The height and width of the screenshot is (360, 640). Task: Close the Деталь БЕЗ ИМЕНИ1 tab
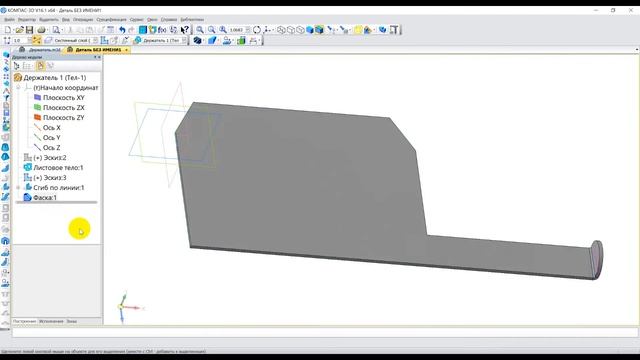click(127, 50)
